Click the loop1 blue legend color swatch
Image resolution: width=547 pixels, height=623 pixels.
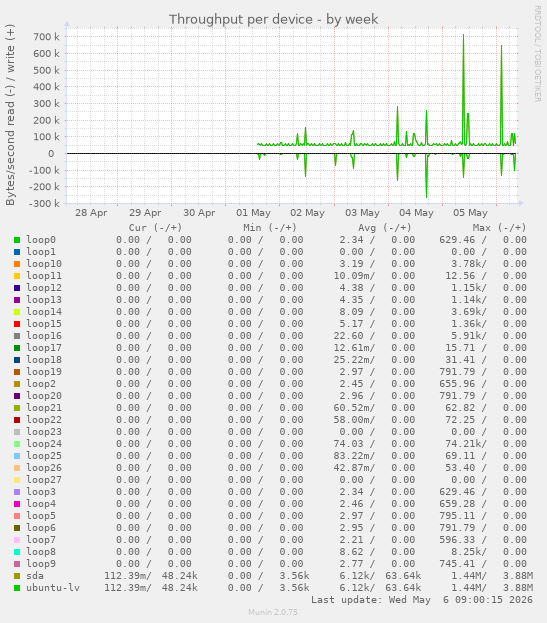click(17, 252)
